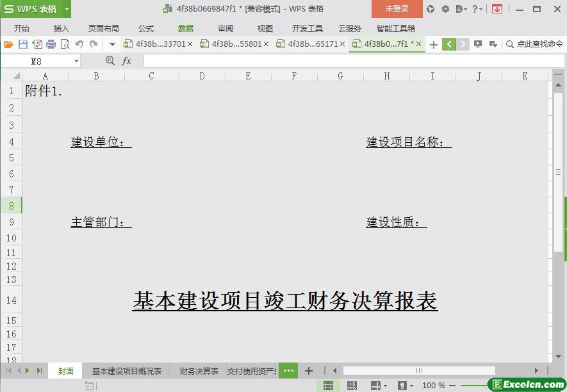
Task: Show more sheets with the green ellipsis button
Action: (288, 371)
